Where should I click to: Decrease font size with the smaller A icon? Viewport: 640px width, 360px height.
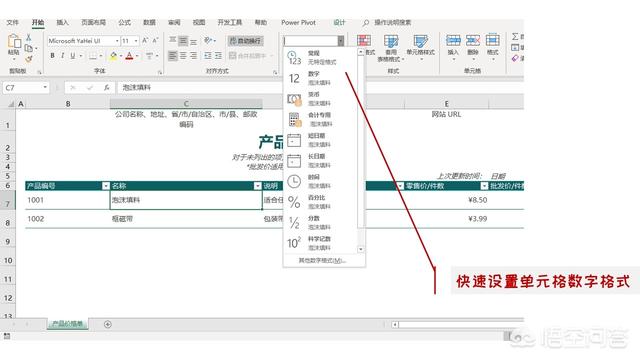(x=155, y=40)
